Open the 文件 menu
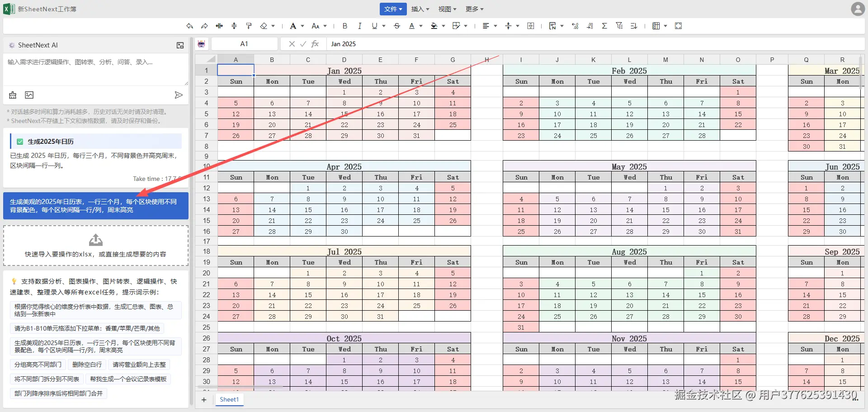 [x=393, y=9]
